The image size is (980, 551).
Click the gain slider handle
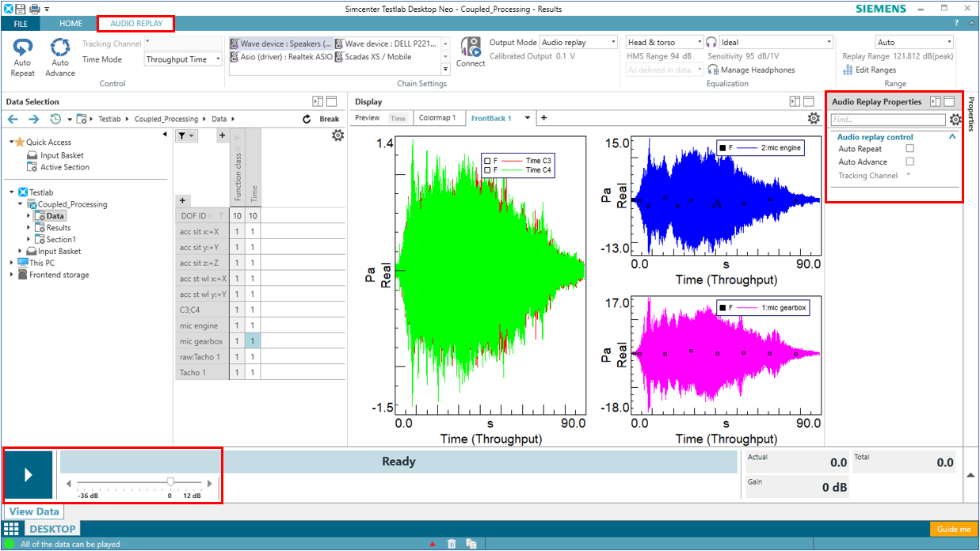point(170,481)
